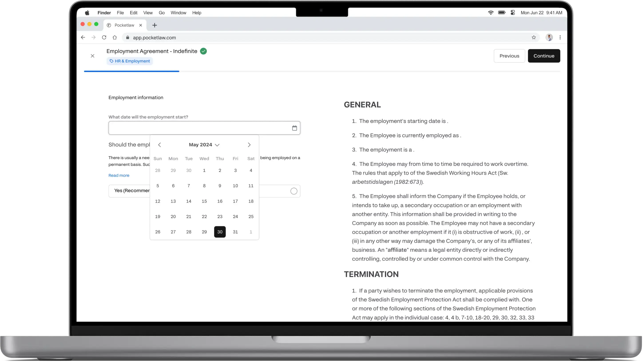644x362 pixels.
Task: Click the employment start date input field
Action: point(204,128)
